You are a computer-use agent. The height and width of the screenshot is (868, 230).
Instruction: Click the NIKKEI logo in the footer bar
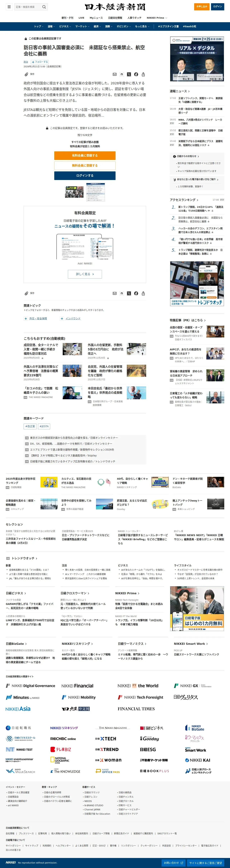pos(11,863)
